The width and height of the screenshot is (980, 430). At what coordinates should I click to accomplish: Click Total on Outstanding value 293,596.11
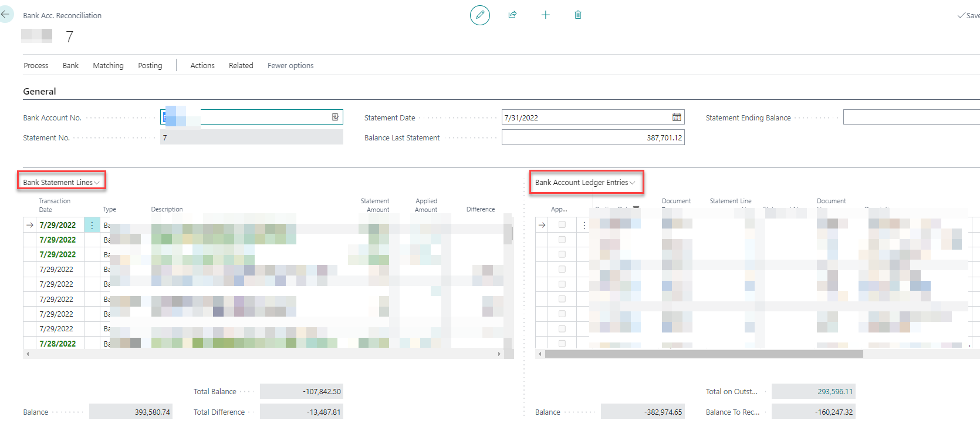pos(813,391)
